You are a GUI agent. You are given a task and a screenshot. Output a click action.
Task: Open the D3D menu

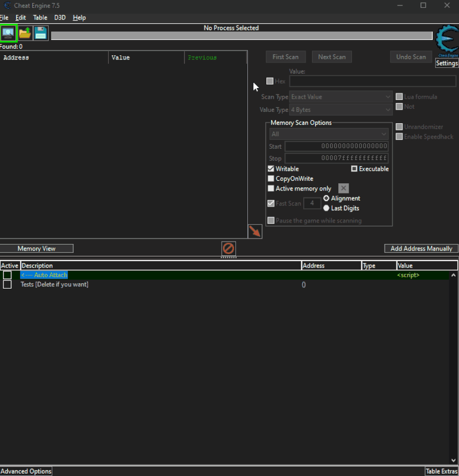coord(60,18)
